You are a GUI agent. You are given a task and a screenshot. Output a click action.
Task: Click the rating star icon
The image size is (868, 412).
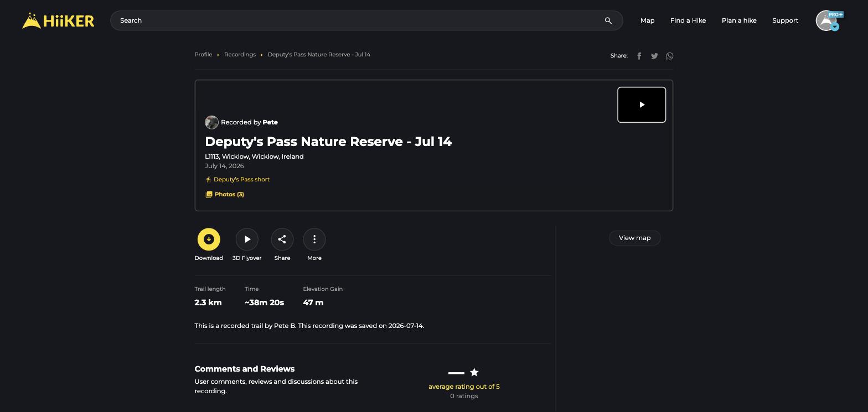click(x=474, y=372)
